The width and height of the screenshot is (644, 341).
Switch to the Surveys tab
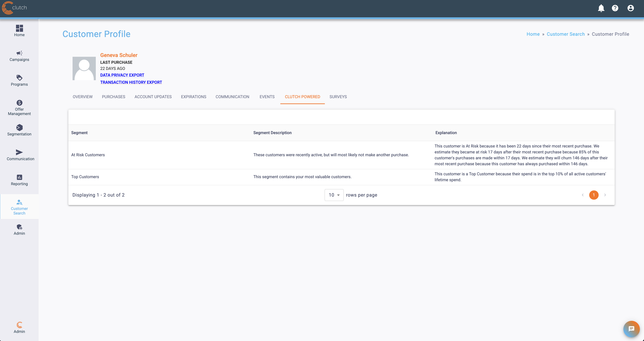[338, 97]
